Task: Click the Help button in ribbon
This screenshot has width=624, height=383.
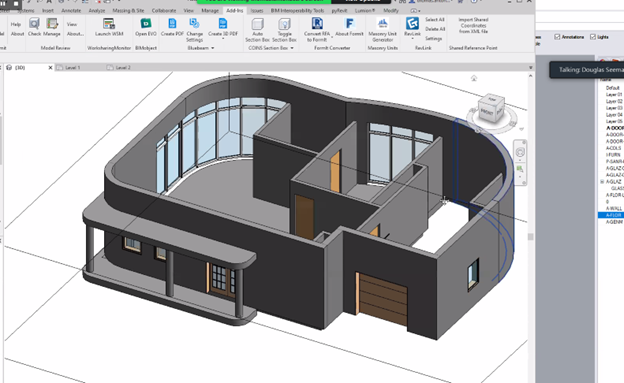Action: tap(16, 24)
